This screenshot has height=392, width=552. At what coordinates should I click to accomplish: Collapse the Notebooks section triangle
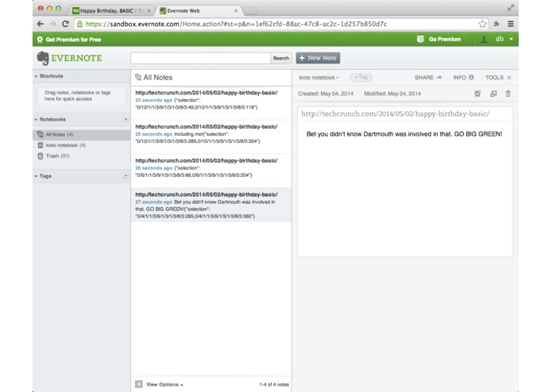coord(36,120)
